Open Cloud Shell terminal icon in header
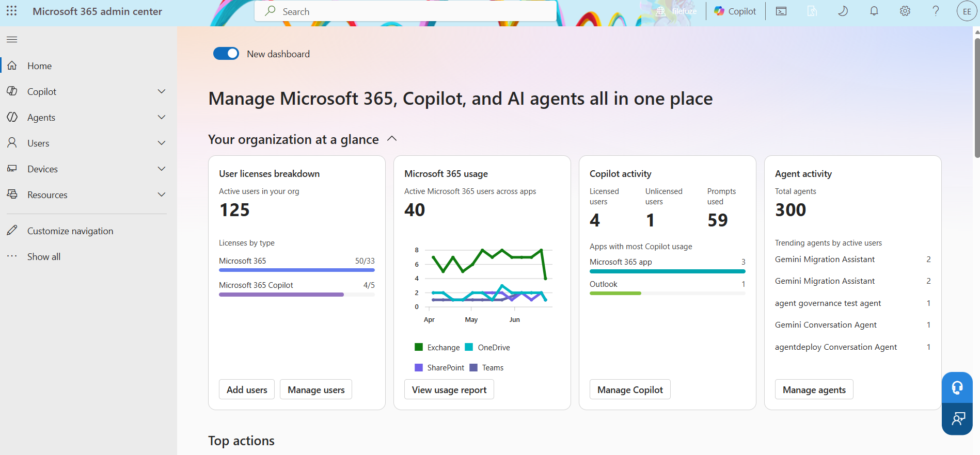This screenshot has width=980, height=455. tap(781, 11)
